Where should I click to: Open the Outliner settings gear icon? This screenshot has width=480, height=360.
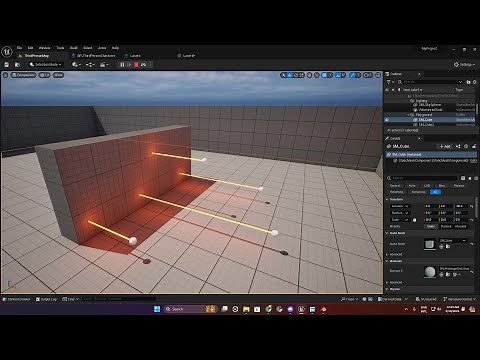474,82
